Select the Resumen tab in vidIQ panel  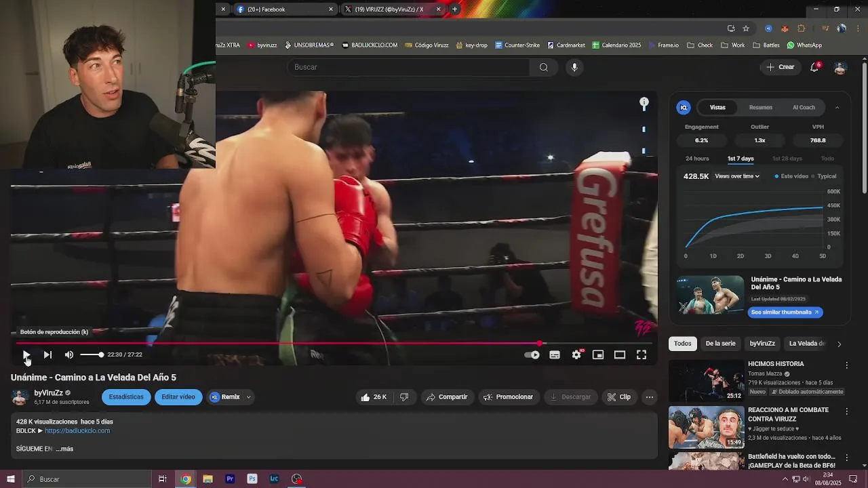coord(761,107)
